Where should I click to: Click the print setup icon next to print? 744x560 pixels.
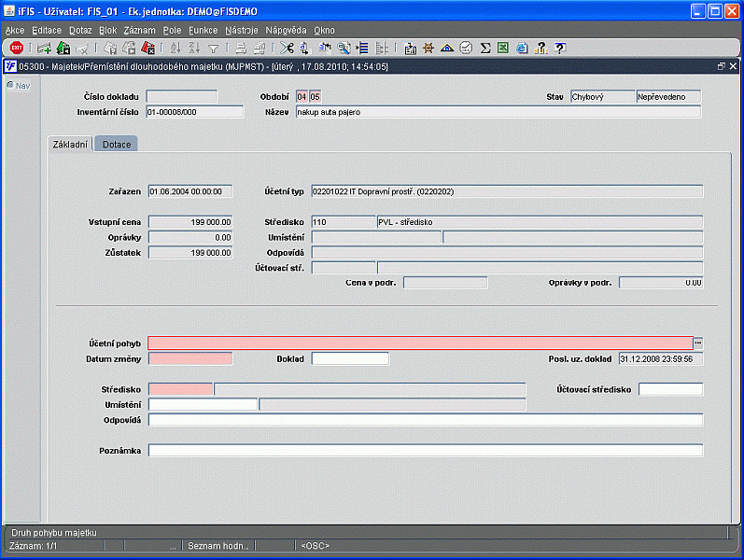(x=260, y=48)
